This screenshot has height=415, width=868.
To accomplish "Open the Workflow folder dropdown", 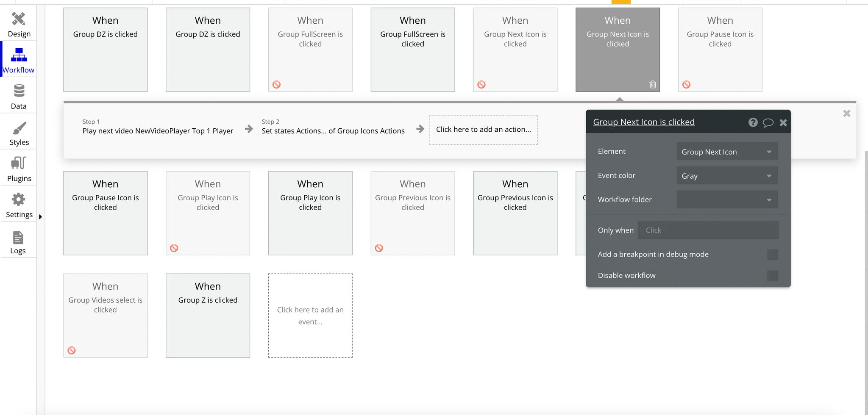I will point(727,199).
